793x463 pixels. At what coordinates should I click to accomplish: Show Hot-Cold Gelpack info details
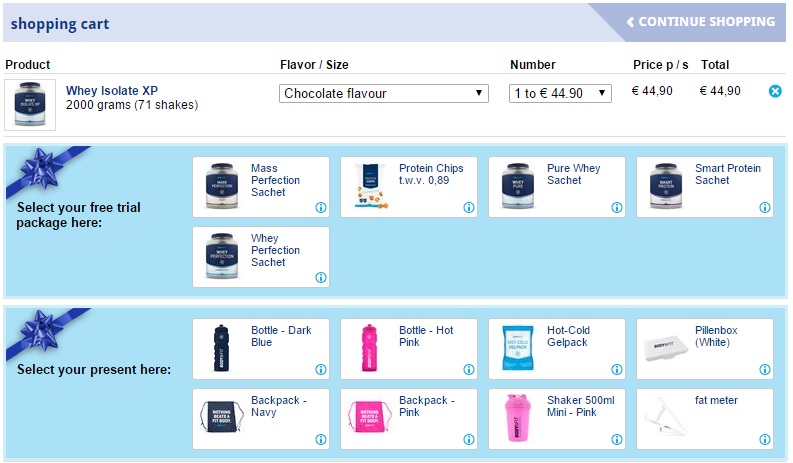(617, 370)
